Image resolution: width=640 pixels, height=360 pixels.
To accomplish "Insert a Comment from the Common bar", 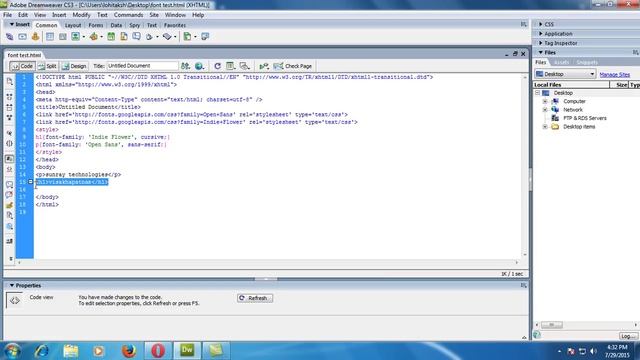I will point(136,37).
